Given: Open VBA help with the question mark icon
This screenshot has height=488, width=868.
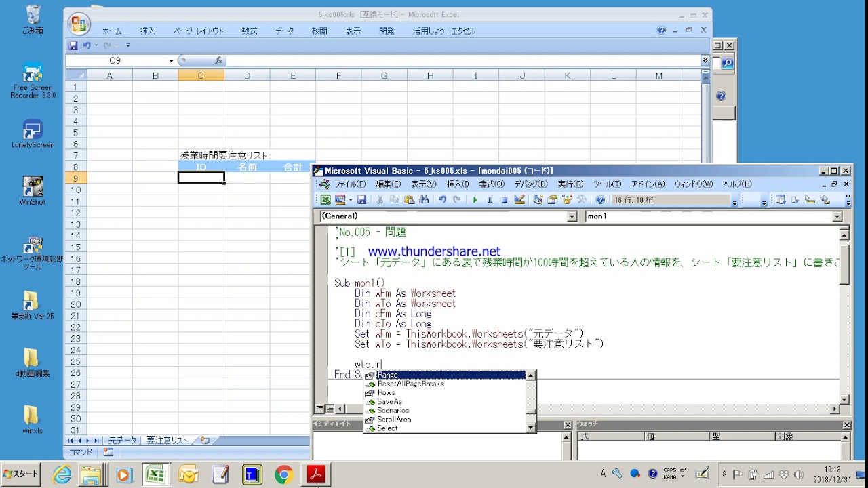Looking at the screenshot, I should (x=600, y=200).
